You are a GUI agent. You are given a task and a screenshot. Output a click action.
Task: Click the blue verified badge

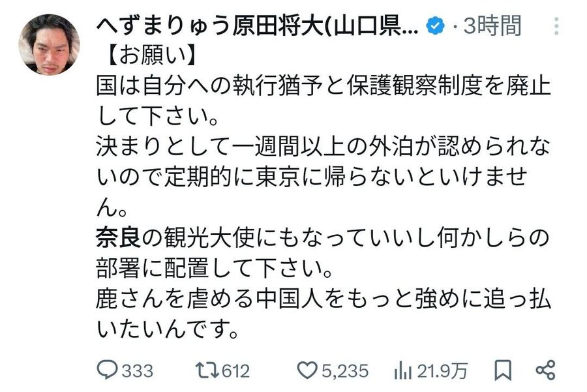pyautogui.click(x=435, y=27)
